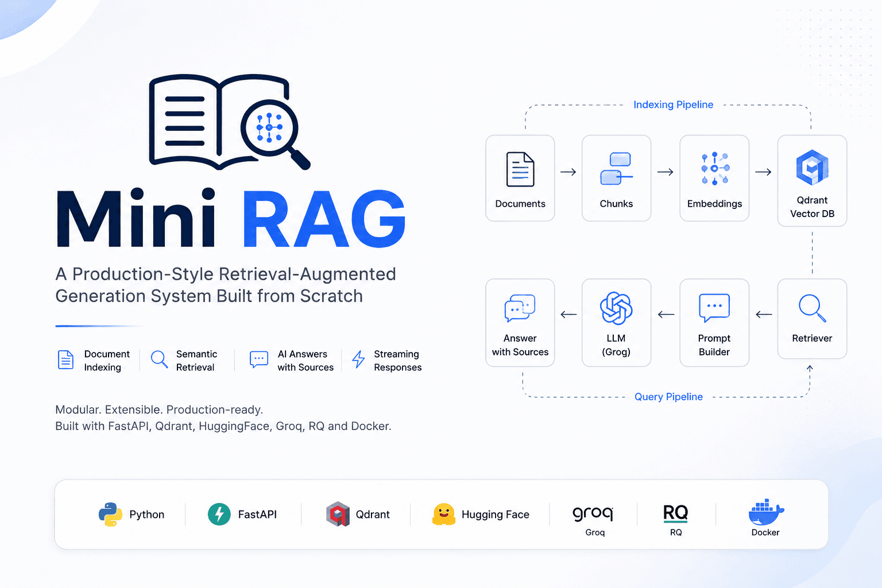This screenshot has width=882, height=588.
Task: Click the Indexing Pipeline label
Action: click(x=674, y=105)
